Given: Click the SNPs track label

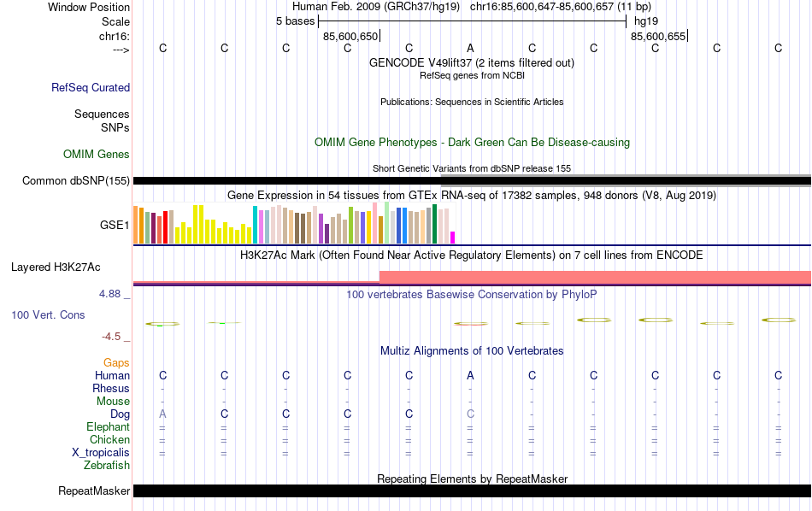Looking at the screenshot, I should tap(115, 127).
